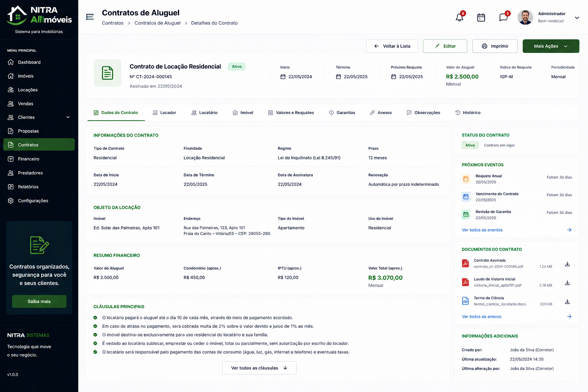Open Vendas in the sidebar
Viewport: 588px width, 392px height.
click(39, 103)
